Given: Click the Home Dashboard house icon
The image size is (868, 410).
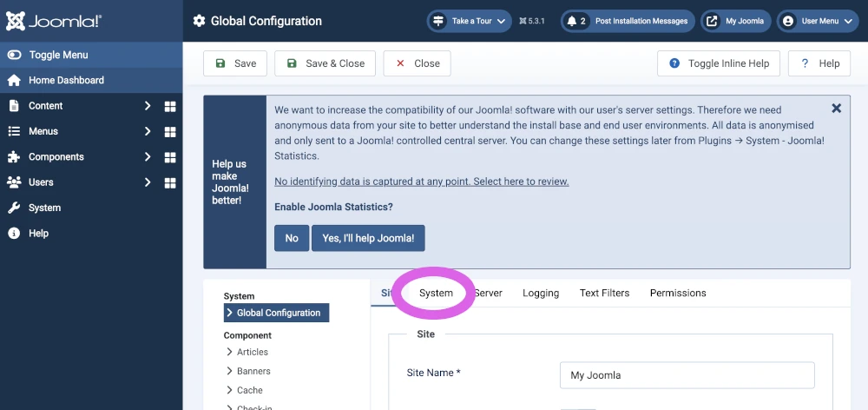Looking at the screenshot, I should [x=14, y=80].
